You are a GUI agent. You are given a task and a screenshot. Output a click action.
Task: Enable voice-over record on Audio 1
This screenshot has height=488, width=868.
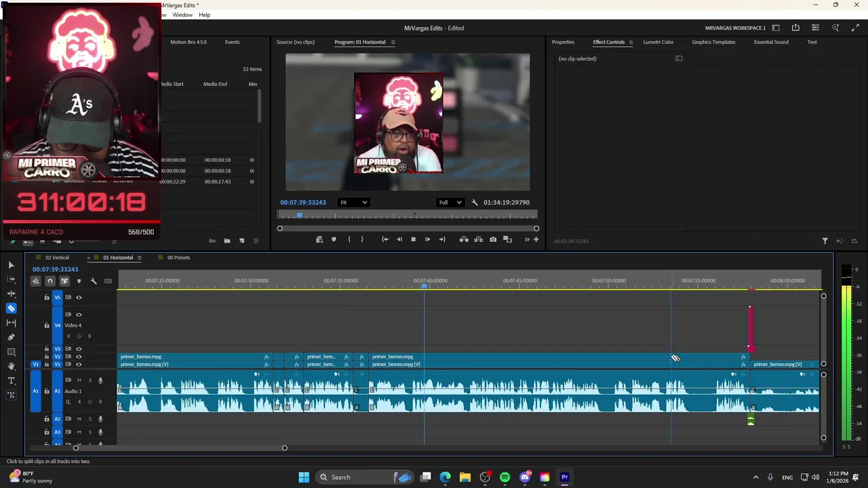click(100, 380)
